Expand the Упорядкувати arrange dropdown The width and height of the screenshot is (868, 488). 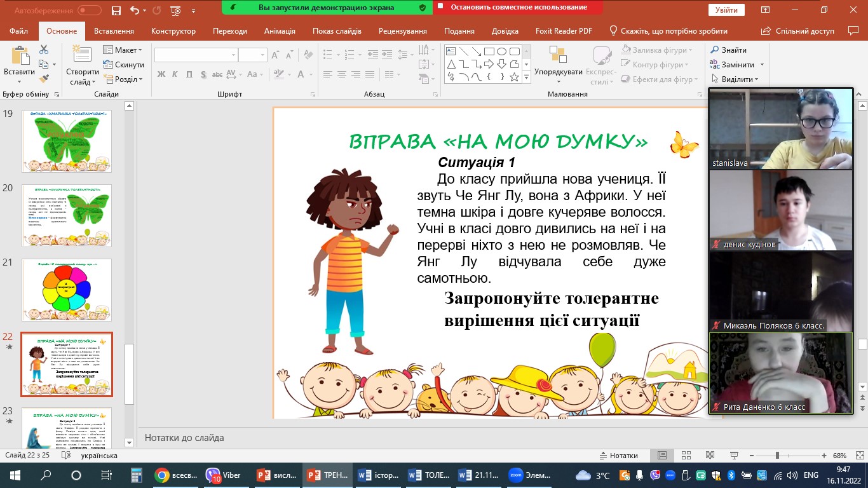pos(559,67)
